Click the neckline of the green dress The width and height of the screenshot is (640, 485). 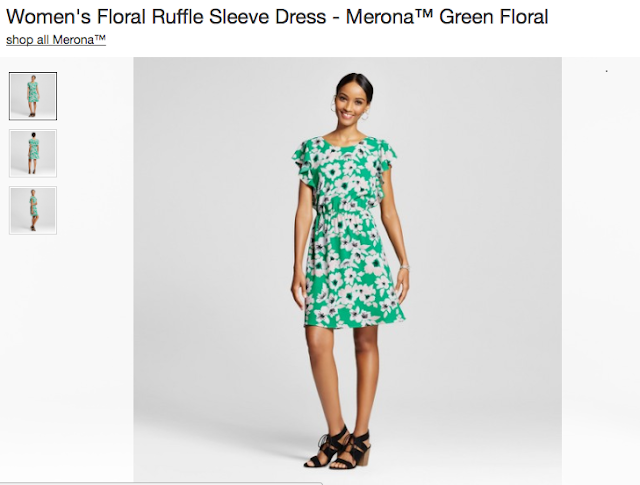(344, 143)
